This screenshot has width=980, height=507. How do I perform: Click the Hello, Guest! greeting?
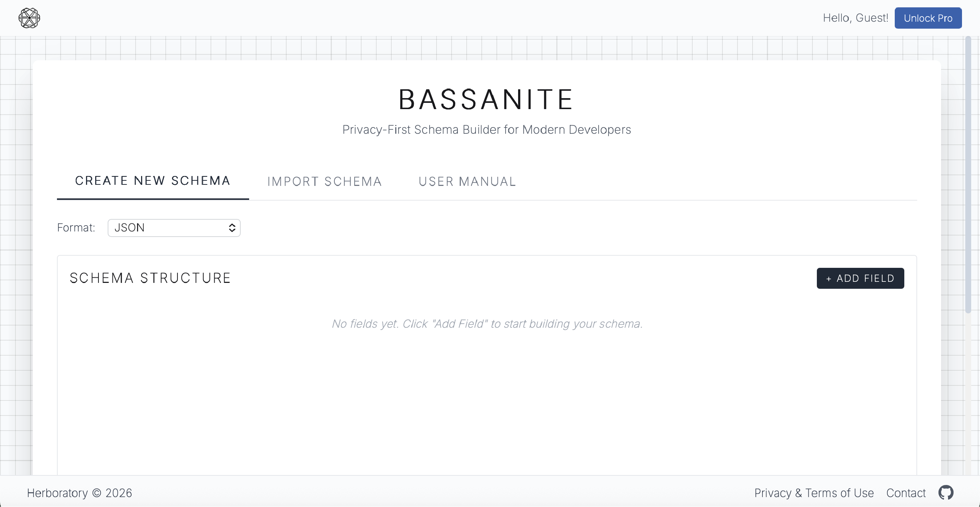pyautogui.click(x=855, y=18)
